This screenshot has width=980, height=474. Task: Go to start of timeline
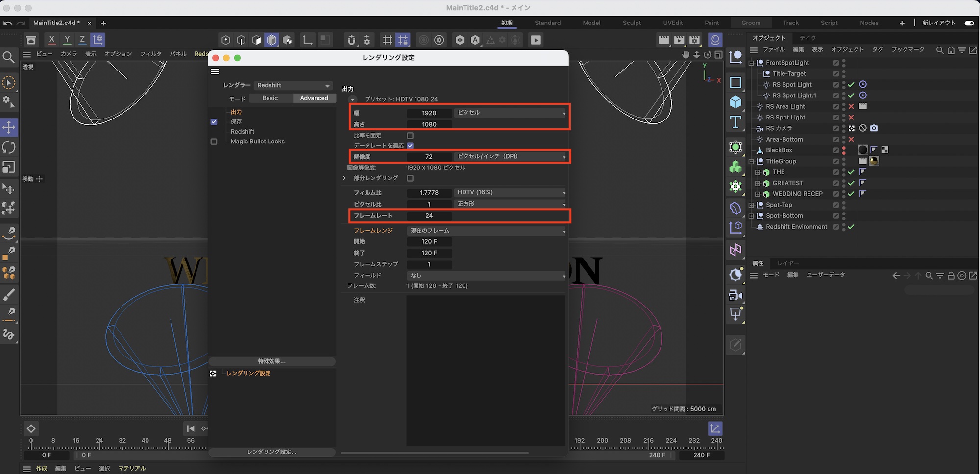pos(191,428)
